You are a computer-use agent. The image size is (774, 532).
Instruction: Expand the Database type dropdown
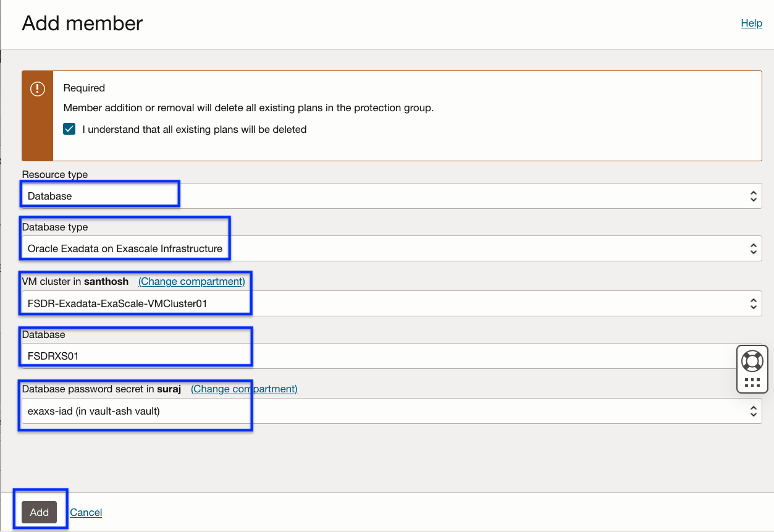392,248
